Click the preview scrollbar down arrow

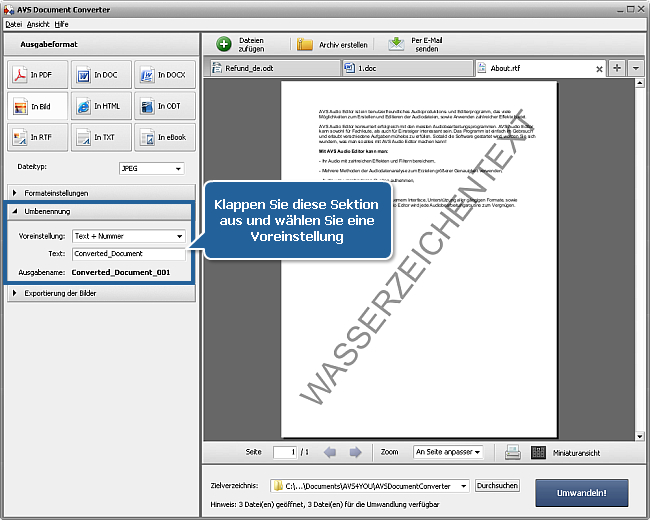coord(640,436)
